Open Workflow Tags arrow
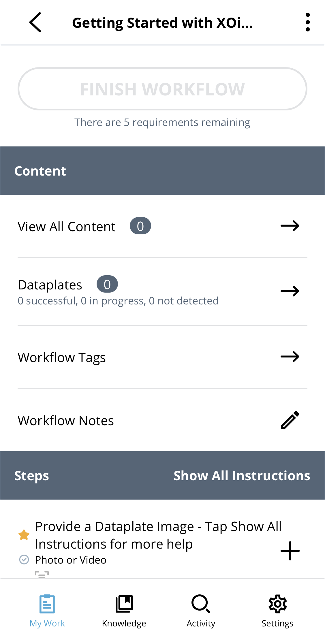 coord(290,357)
